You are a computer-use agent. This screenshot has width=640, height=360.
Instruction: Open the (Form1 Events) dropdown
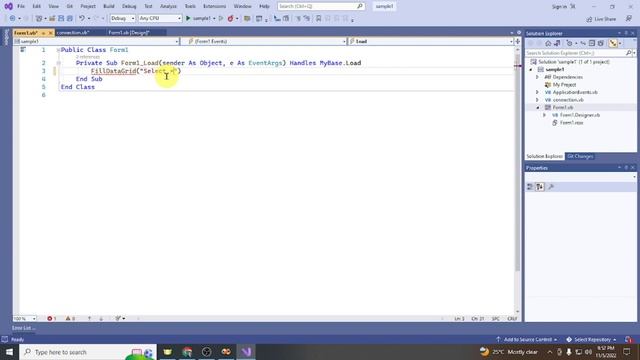[264, 41]
